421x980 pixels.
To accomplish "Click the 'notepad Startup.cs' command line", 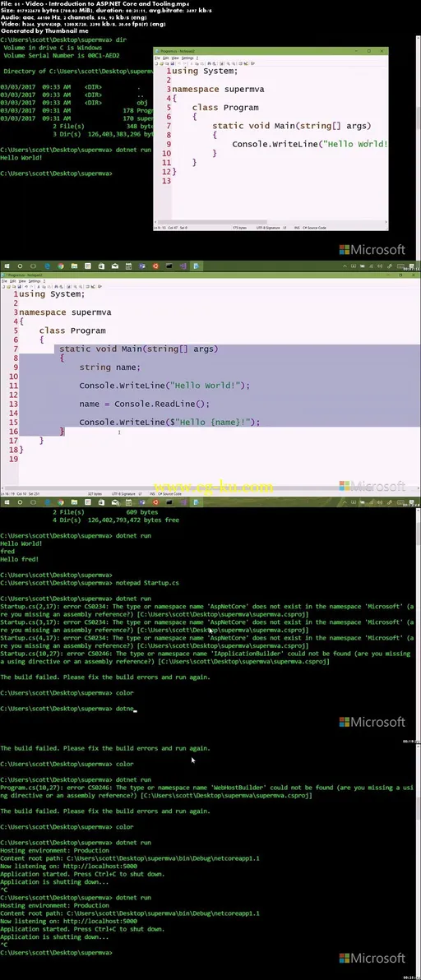I will coord(147,583).
